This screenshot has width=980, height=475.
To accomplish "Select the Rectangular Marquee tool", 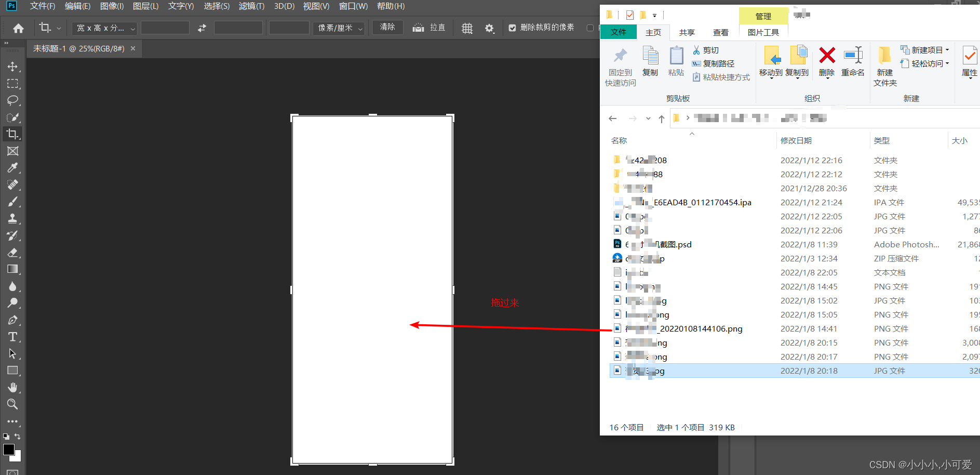I will click(x=12, y=84).
